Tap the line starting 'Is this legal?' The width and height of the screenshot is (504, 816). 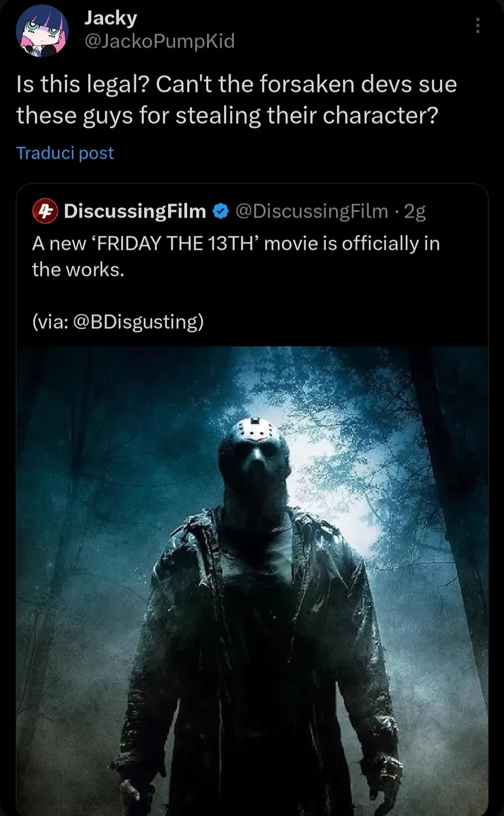pos(237,85)
